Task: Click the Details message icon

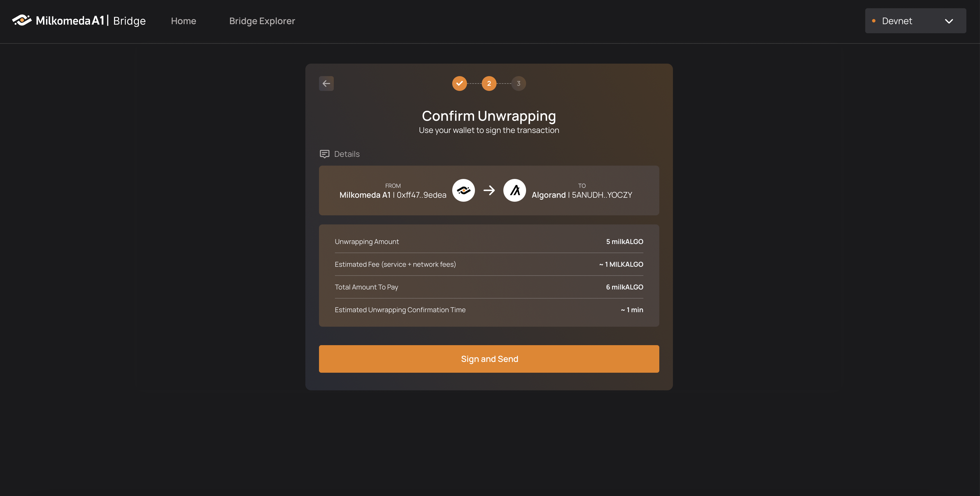Action: [x=324, y=154]
